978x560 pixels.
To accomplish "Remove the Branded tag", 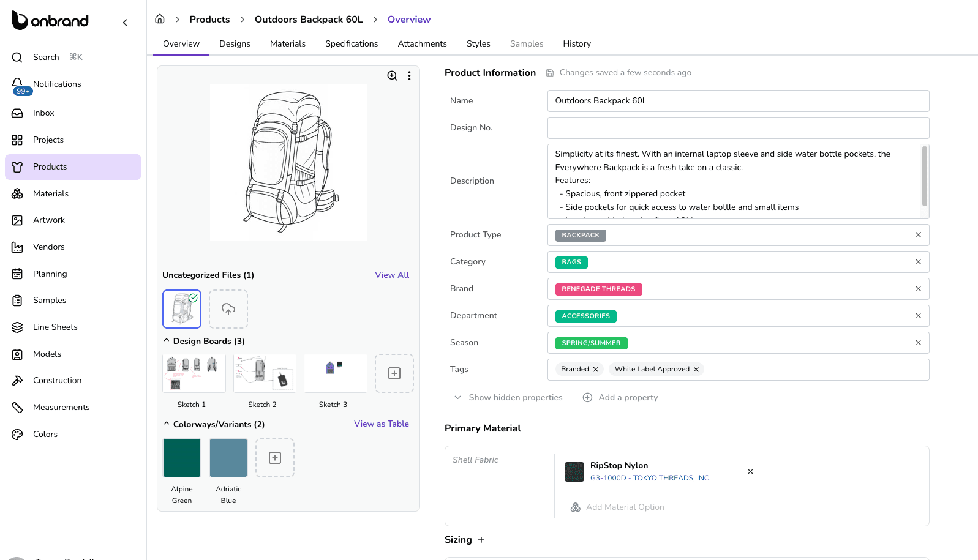I will click(596, 370).
